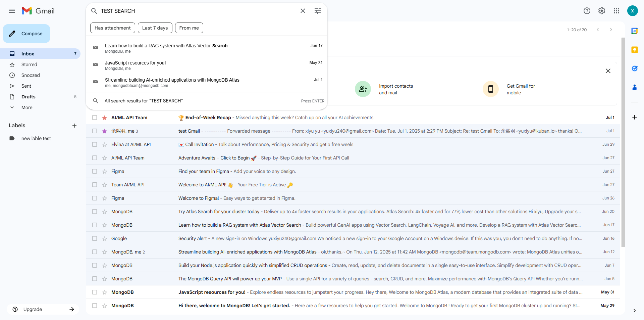Viewport: 644px width, 320px height.
Task: Open Inbox folder
Action: pyautogui.click(x=40, y=54)
